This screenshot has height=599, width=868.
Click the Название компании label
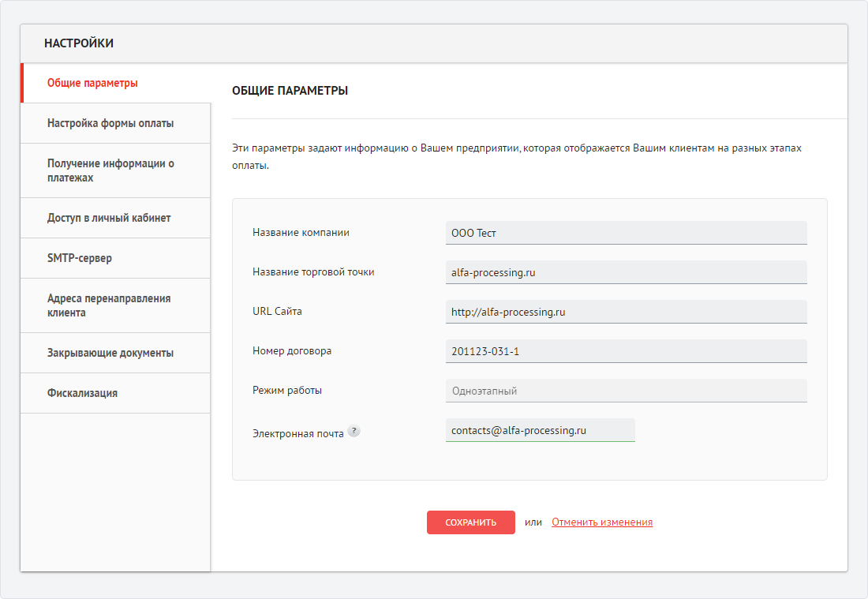click(301, 233)
